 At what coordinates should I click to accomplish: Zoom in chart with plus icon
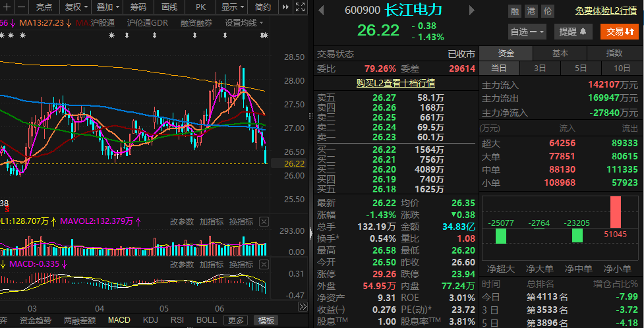7,7
